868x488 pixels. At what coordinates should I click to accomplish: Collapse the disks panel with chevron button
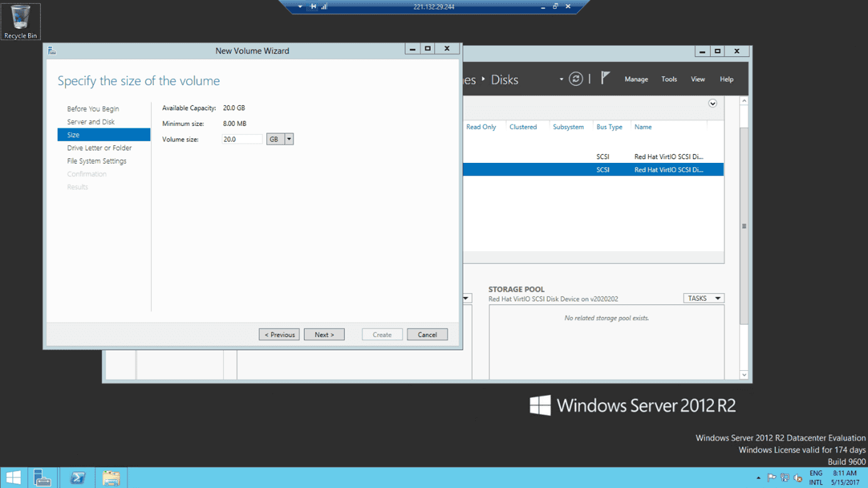713,103
